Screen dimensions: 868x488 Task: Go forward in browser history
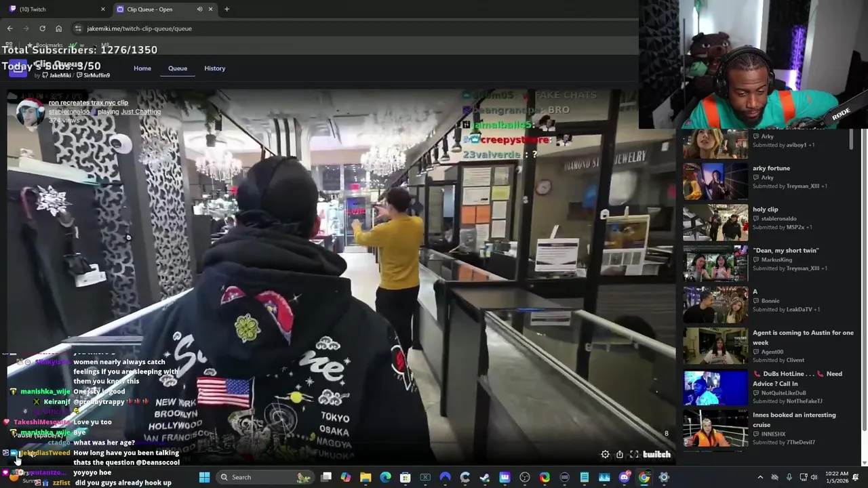pos(26,28)
